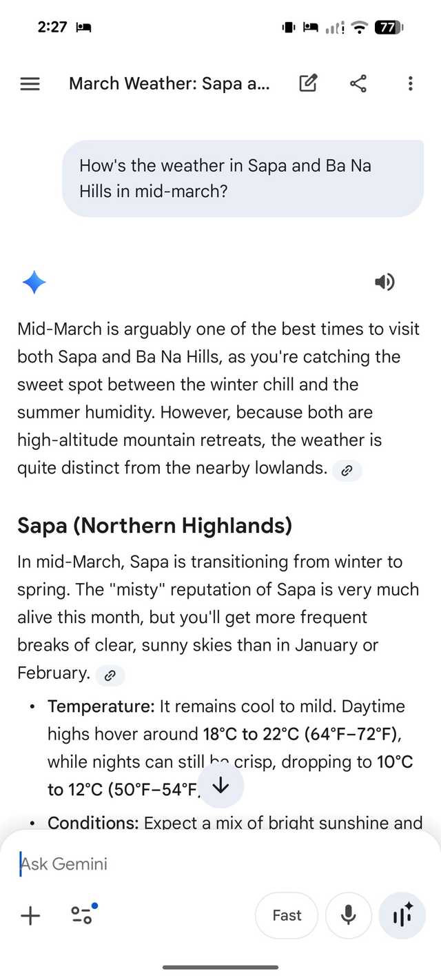Tap the 'Sapa (Northern Highlands)' heading

[x=154, y=526]
